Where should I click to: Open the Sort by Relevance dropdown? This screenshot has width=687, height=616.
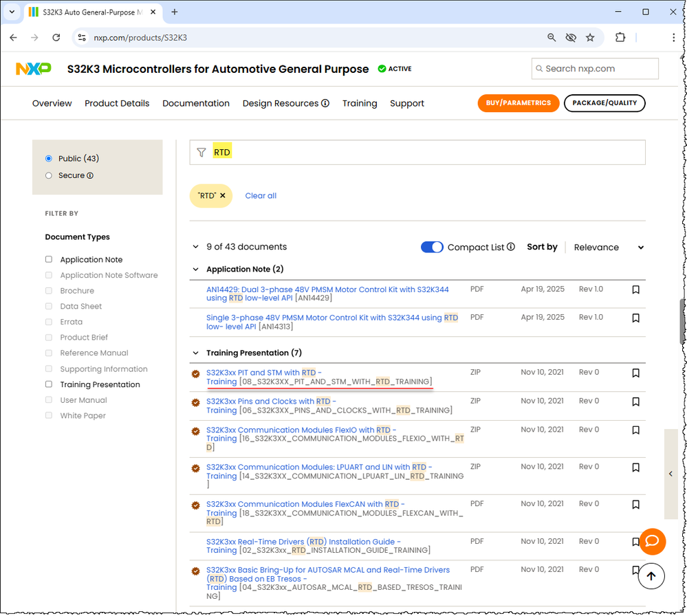coord(609,247)
